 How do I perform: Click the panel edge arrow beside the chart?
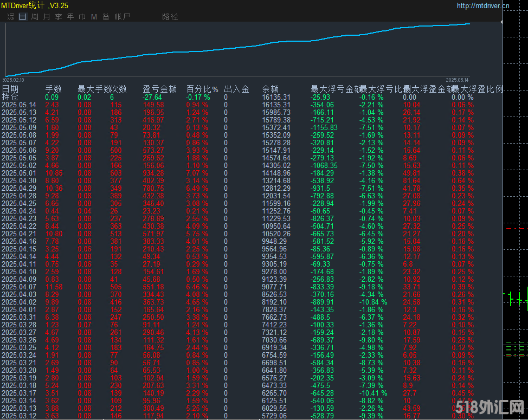click(501, 22)
